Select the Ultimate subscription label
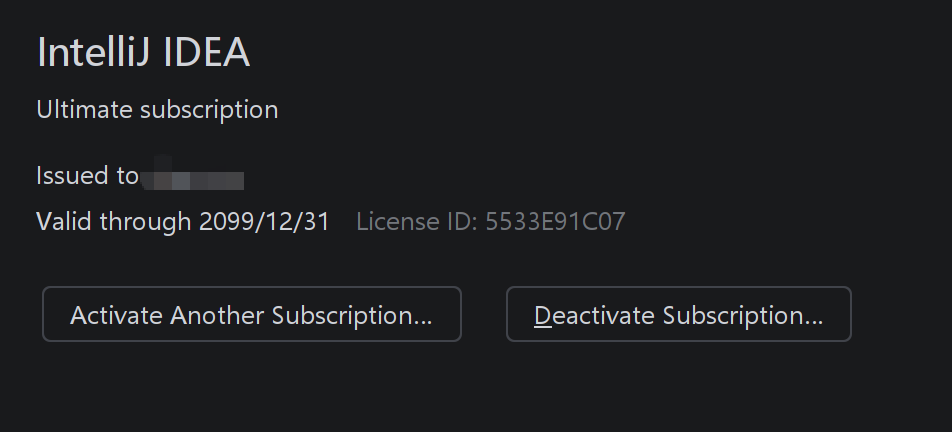Image resolution: width=952 pixels, height=432 pixels. point(157,110)
